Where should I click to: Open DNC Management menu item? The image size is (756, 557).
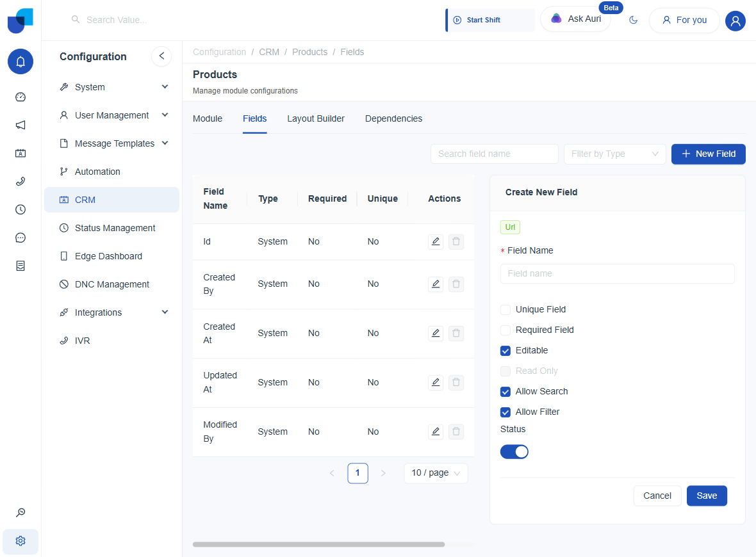point(111,284)
